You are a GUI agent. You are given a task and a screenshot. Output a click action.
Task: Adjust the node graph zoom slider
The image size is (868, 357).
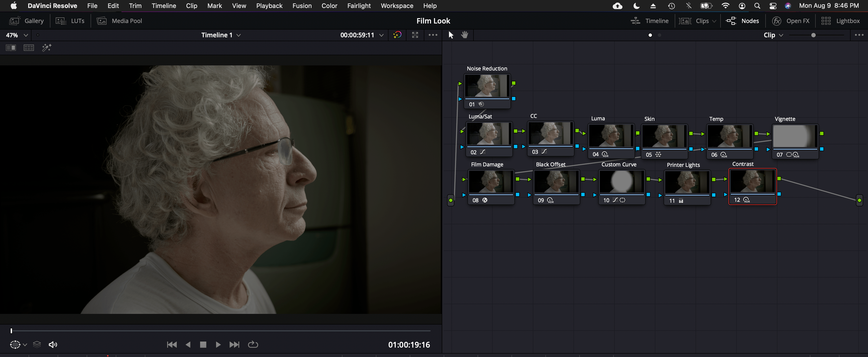click(x=813, y=35)
